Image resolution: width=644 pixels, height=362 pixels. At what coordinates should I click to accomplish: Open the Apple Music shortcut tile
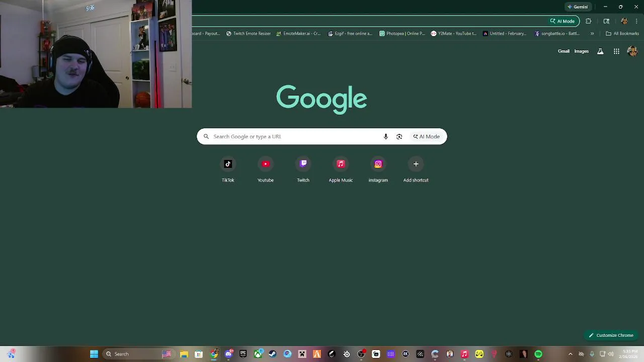coord(341,169)
